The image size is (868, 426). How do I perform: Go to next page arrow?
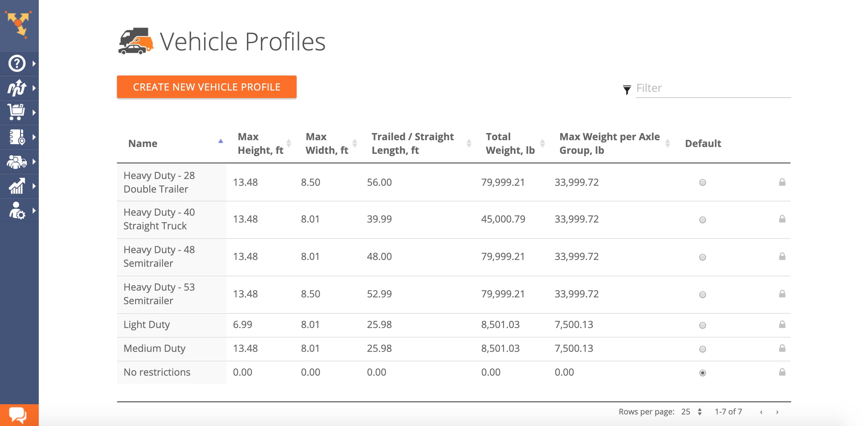tap(777, 412)
